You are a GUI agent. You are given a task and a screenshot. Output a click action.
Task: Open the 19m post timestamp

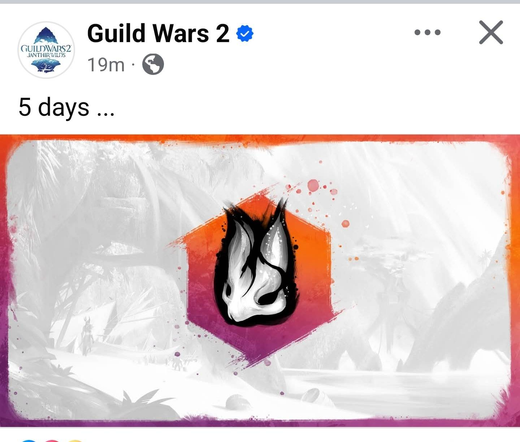pos(106,65)
